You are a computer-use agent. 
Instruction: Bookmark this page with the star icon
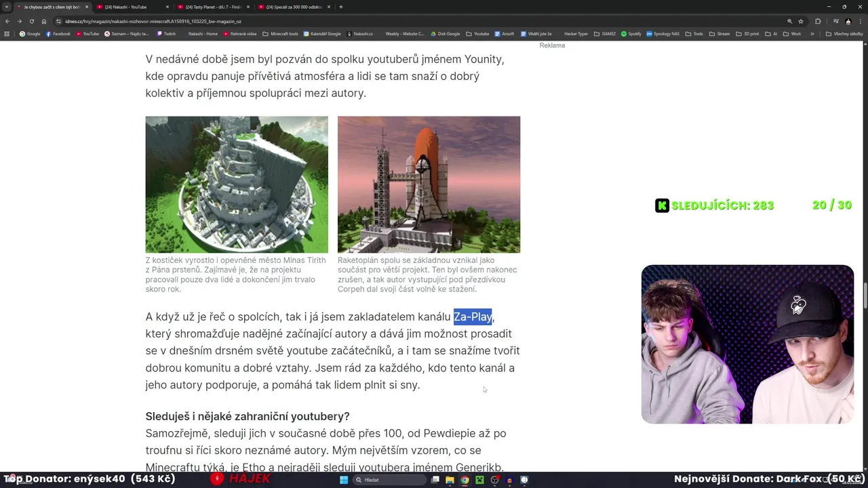click(x=801, y=21)
